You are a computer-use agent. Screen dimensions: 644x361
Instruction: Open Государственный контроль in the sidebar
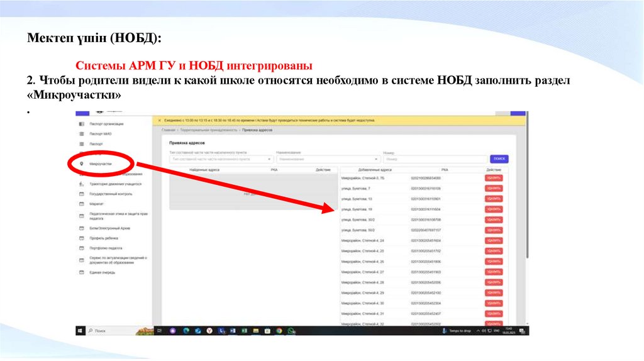[111, 194]
